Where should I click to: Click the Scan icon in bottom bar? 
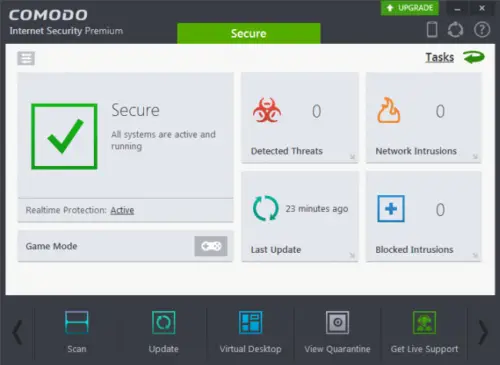77,322
